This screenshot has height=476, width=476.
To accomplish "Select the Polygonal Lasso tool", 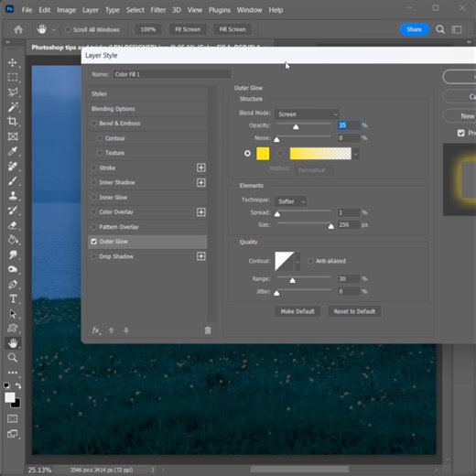I will (13, 92).
